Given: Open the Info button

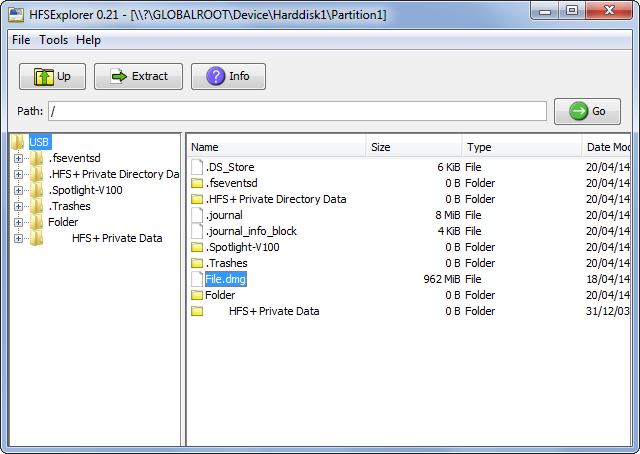Looking at the screenshot, I should coord(228,76).
